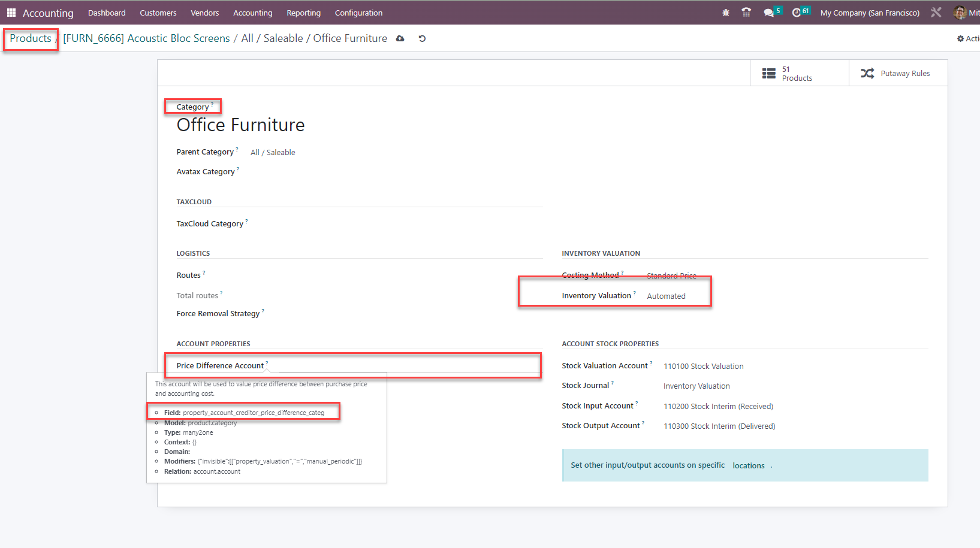980x548 pixels.
Task: Open the Avatax Category field
Action: 396,172
